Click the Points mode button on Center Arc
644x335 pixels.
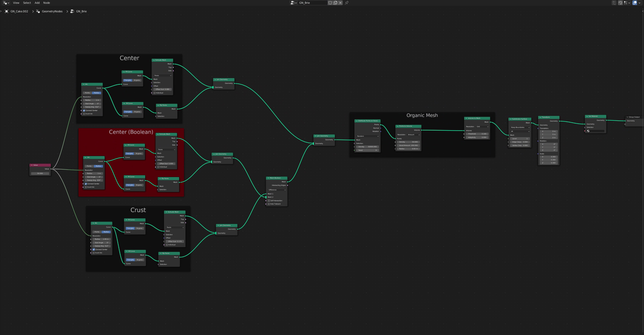87,93
